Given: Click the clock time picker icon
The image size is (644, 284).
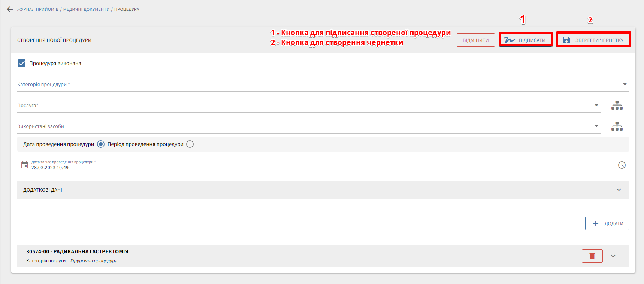Looking at the screenshot, I should pyautogui.click(x=622, y=165).
